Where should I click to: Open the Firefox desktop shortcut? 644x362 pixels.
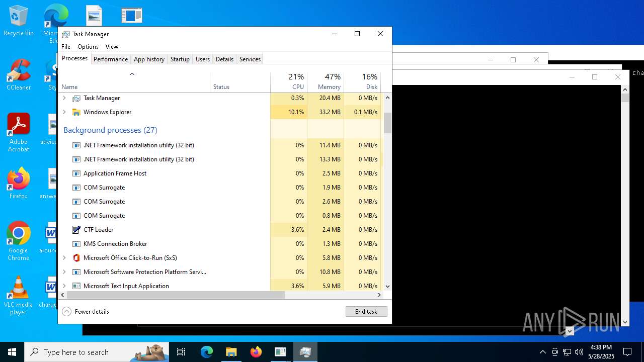[19, 184]
